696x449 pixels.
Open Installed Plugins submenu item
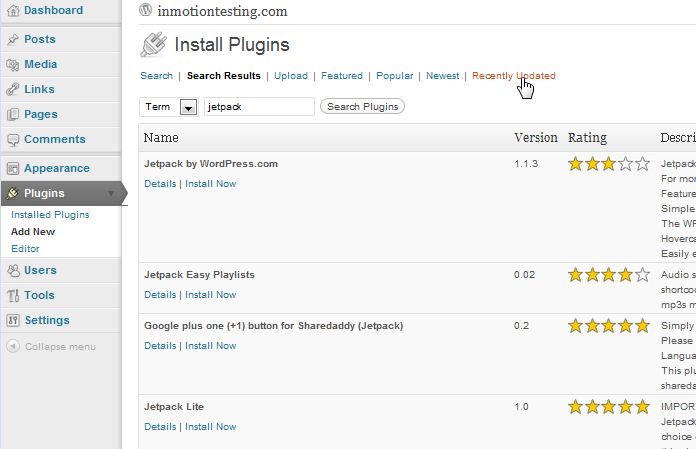(x=50, y=215)
